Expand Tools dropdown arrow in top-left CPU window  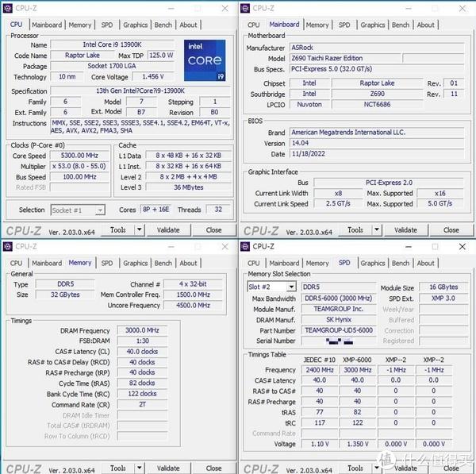[140, 229]
